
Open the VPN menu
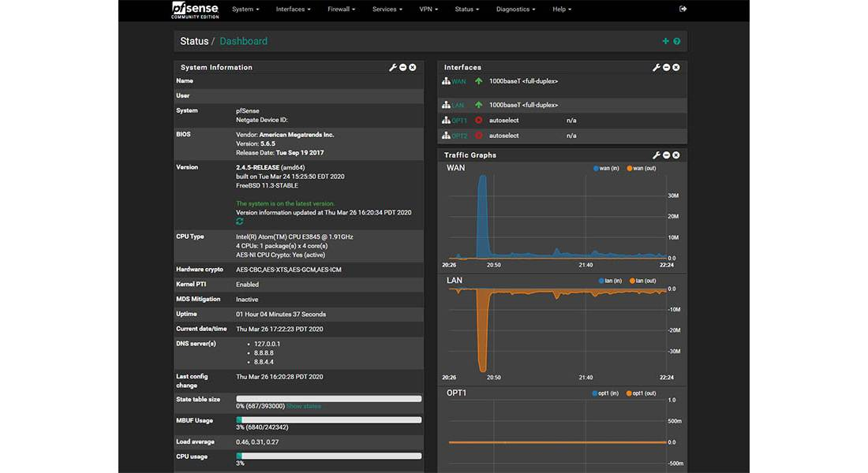[428, 9]
